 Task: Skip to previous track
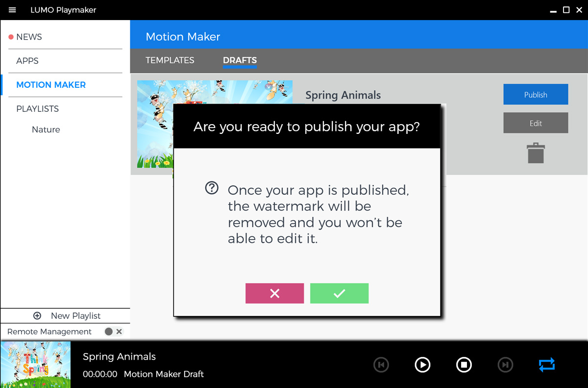click(381, 364)
